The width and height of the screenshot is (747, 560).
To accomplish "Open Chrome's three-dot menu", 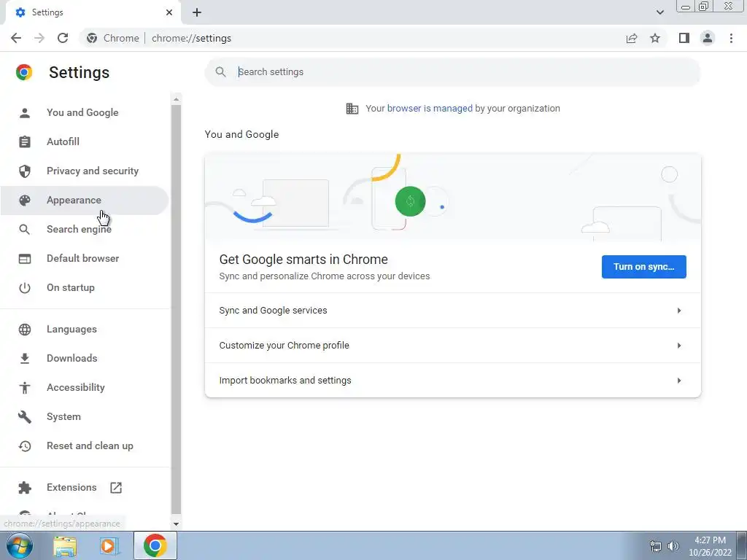I will coord(731,38).
